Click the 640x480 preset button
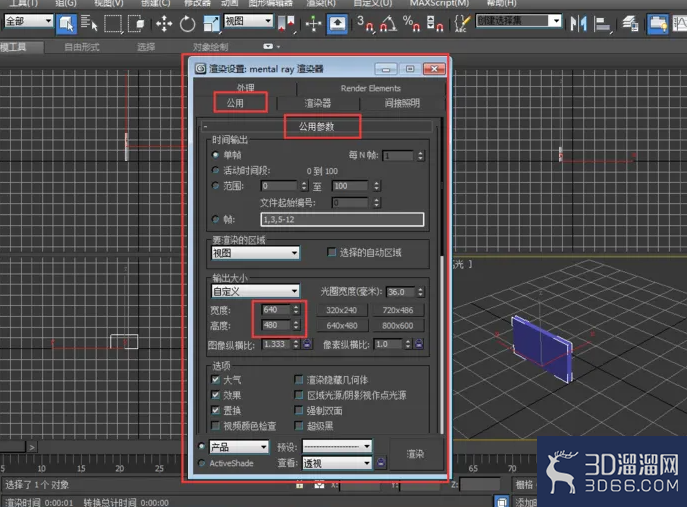 pyautogui.click(x=341, y=326)
